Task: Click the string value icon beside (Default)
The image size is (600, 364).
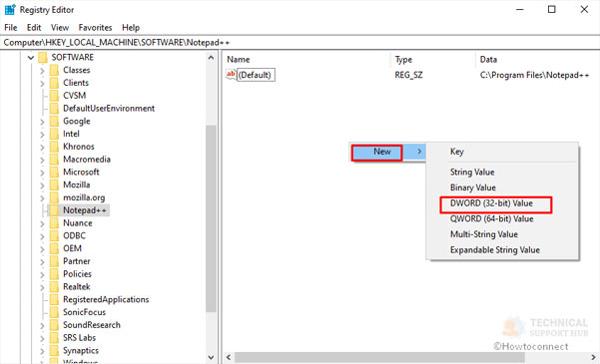Action: coord(231,75)
